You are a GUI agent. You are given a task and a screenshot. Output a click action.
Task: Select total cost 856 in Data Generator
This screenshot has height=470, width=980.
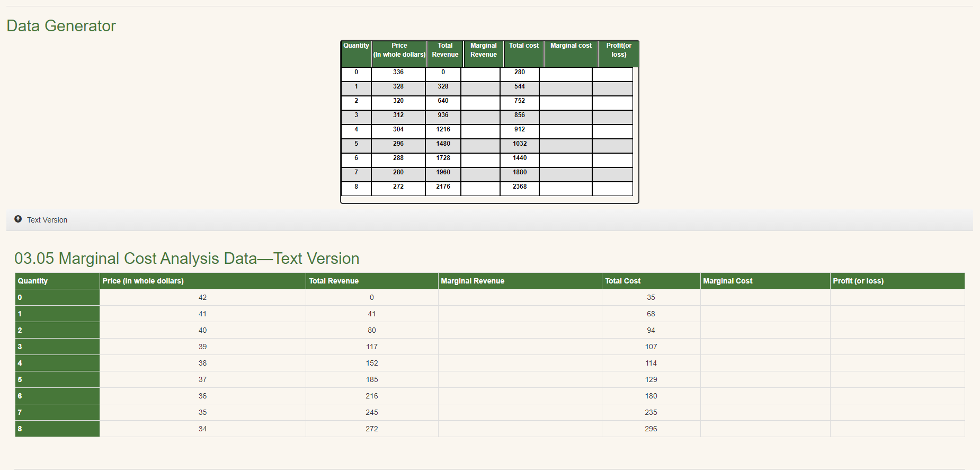(520, 115)
